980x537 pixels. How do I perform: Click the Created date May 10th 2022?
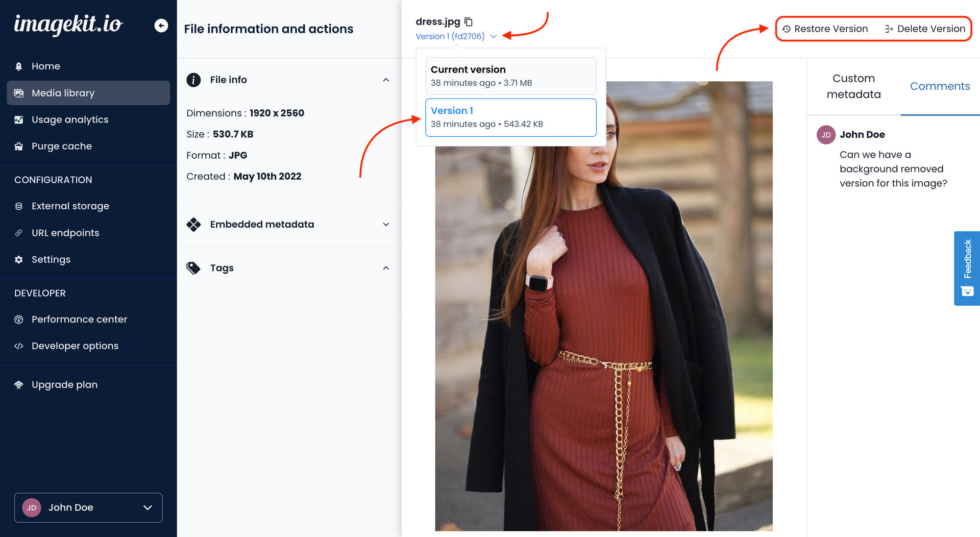pos(268,176)
